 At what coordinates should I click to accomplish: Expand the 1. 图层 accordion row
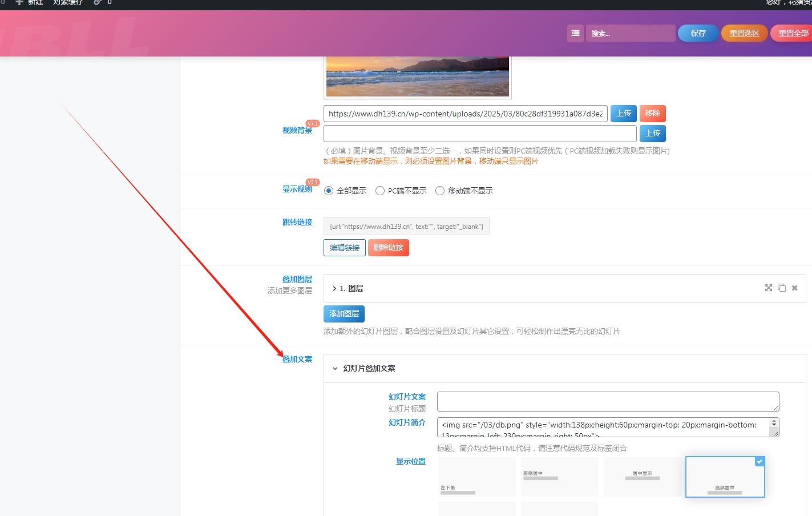coord(565,288)
